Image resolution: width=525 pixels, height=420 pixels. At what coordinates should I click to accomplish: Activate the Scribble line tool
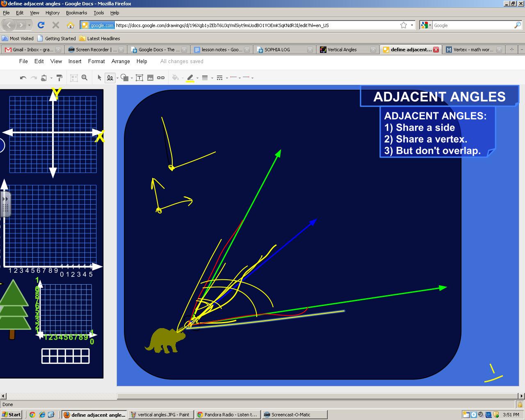(x=110, y=78)
